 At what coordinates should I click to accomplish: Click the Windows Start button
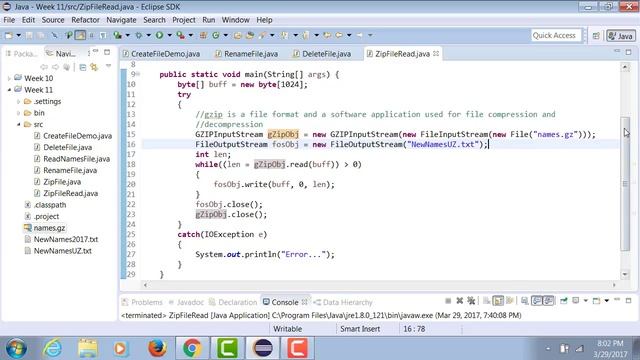point(16,348)
